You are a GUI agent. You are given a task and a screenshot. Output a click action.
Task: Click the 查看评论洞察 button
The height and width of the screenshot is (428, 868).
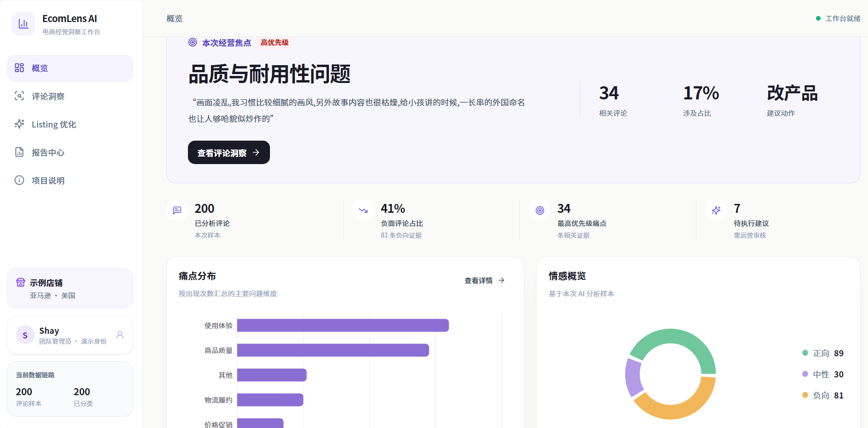click(x=229, y=152)
